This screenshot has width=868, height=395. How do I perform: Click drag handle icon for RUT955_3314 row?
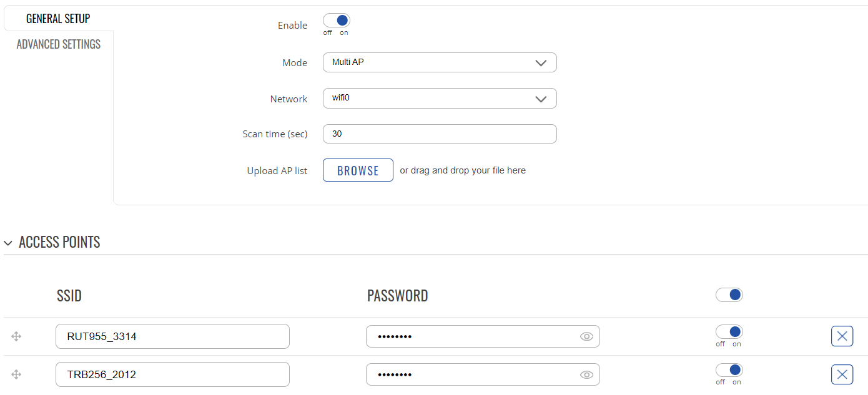point(16,336)
